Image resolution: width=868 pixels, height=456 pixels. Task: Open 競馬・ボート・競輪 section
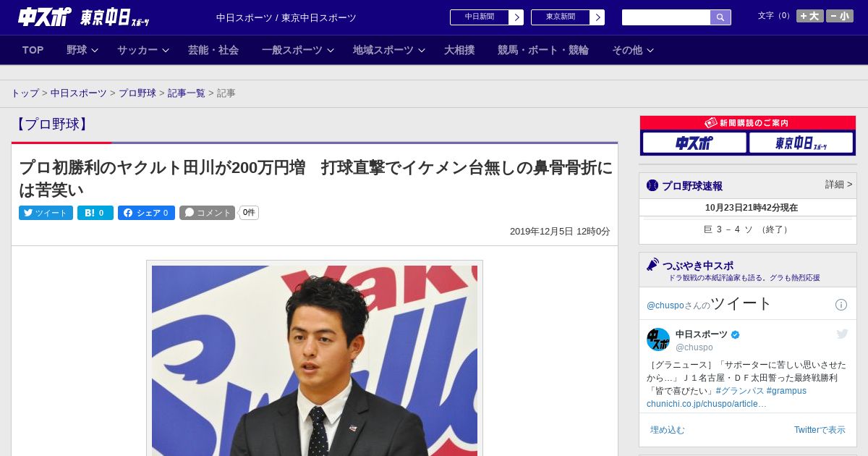543,50
